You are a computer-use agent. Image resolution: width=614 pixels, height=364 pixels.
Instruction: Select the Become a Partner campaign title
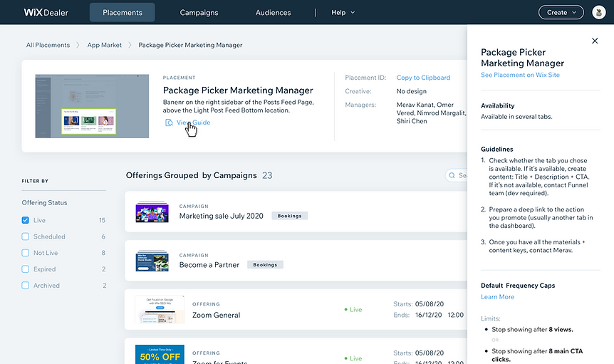coord(209,264)
